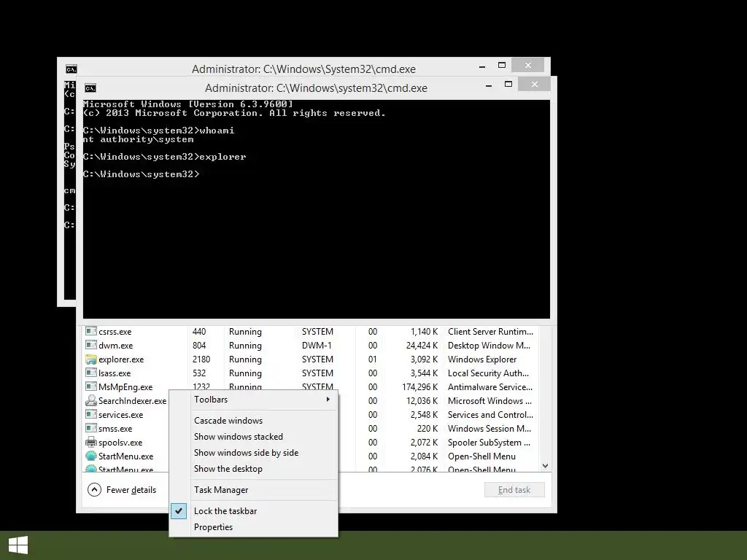Viewport: 747px width, 560px height.
Task: Select the smss.exe process name
Action: (115, 429)
